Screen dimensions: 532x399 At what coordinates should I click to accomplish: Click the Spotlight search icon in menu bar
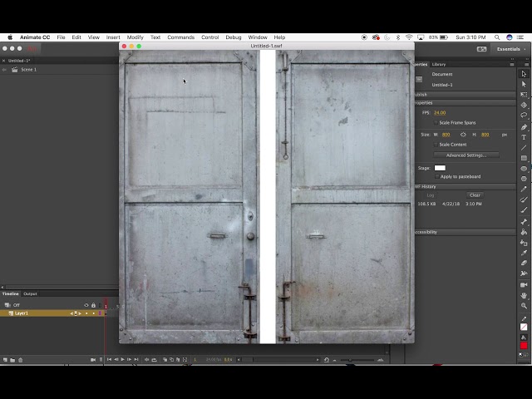click(x=497, y=37)
